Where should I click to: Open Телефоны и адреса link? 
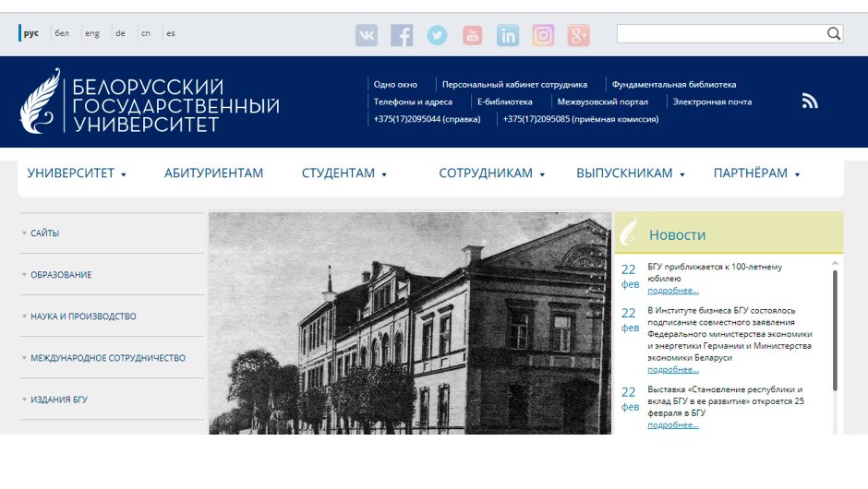413,101
